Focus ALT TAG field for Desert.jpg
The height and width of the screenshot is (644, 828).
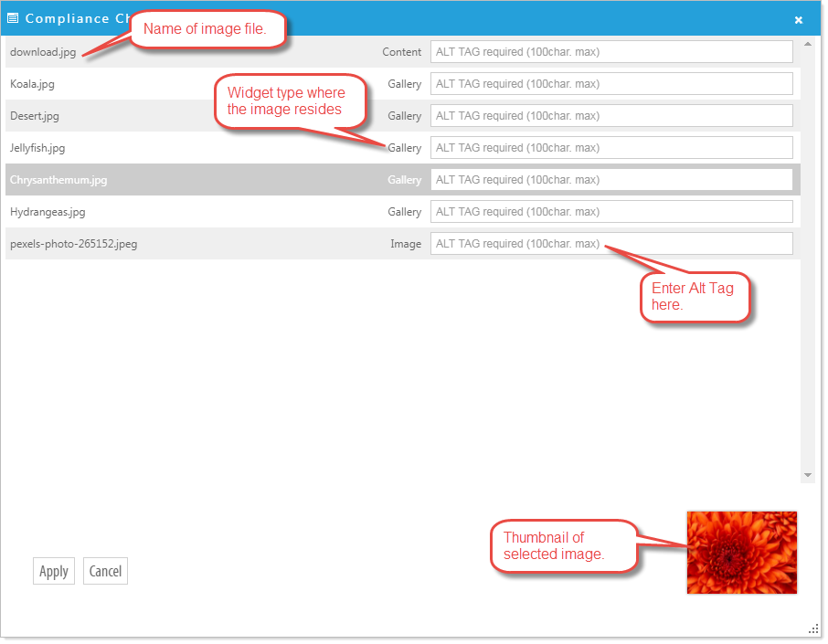pos(611,116)
